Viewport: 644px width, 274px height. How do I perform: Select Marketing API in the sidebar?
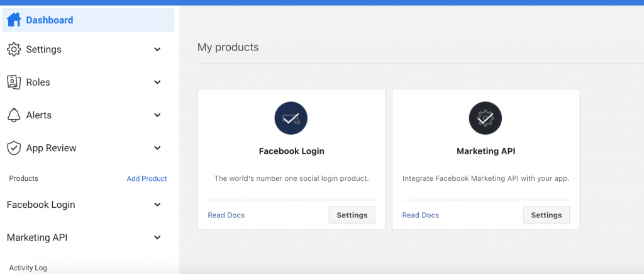point(37,237)
